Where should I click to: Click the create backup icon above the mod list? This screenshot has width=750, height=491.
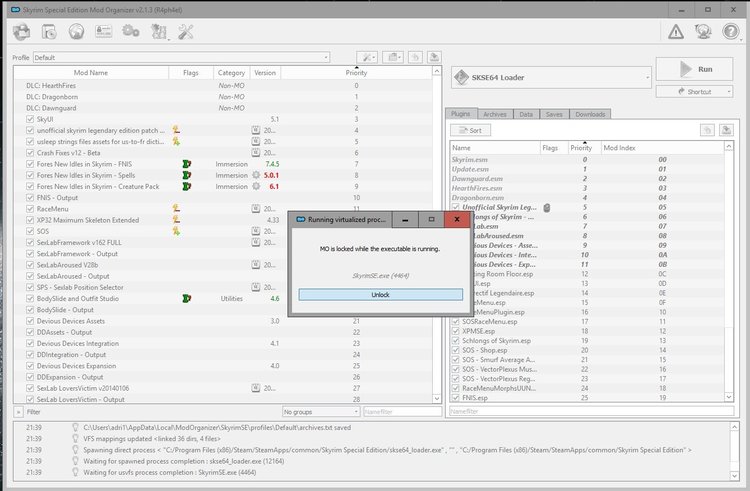[x=434, y=57]
